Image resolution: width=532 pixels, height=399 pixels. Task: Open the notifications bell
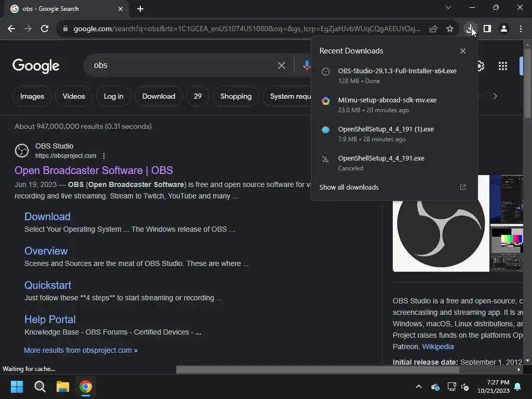(518, 387)
